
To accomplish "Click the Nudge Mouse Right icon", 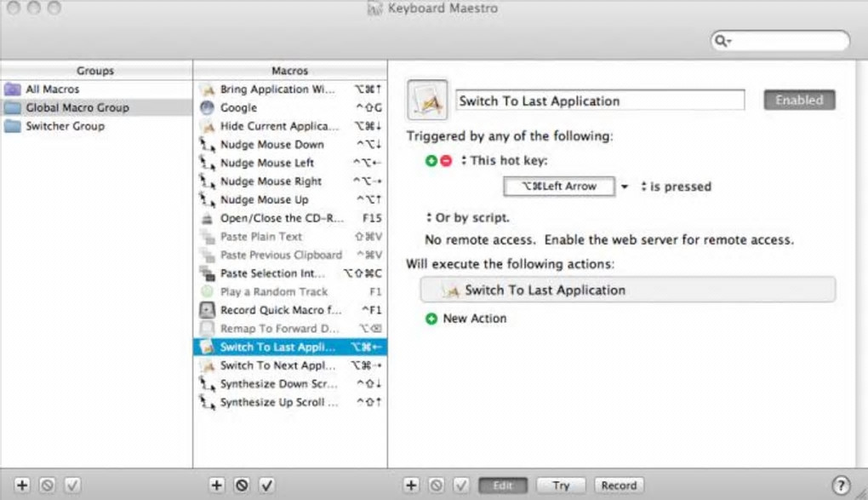I will (207, 181).
